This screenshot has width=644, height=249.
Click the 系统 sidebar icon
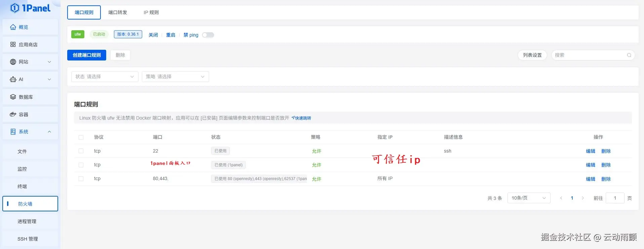13,132
